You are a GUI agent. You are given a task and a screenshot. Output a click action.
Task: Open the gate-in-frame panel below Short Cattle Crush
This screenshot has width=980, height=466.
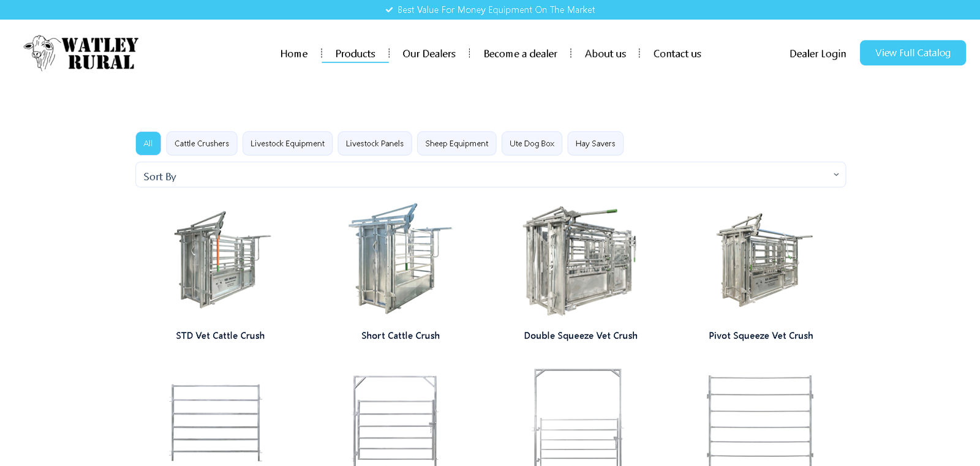tap(396, 421)
